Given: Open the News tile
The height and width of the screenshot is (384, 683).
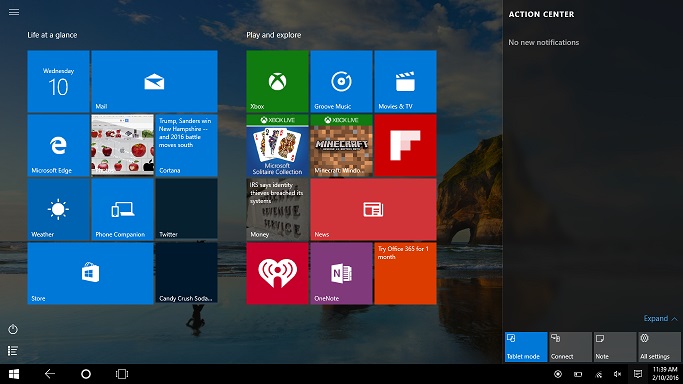Looking at the screenshot, I should pos(373,209).
